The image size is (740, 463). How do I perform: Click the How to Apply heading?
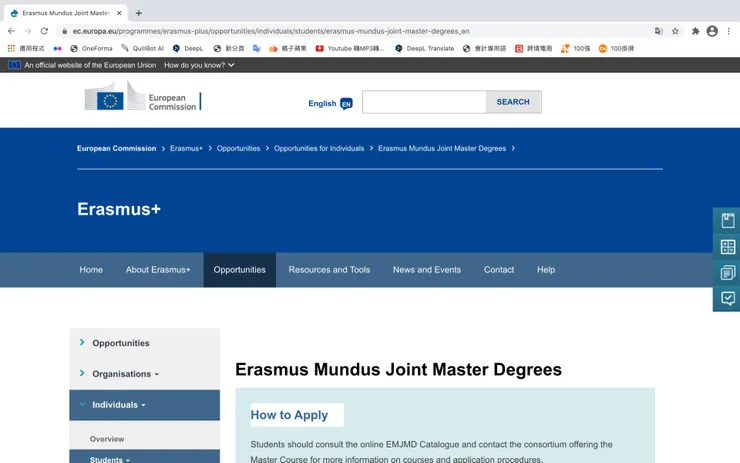[289, 415]
